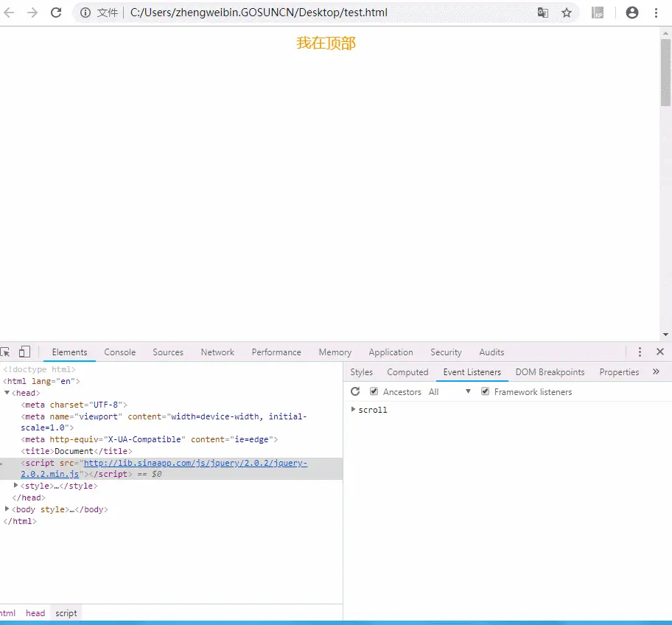672x625 pixels.
Task: Refresh the event listeners list
Action: 355,391
